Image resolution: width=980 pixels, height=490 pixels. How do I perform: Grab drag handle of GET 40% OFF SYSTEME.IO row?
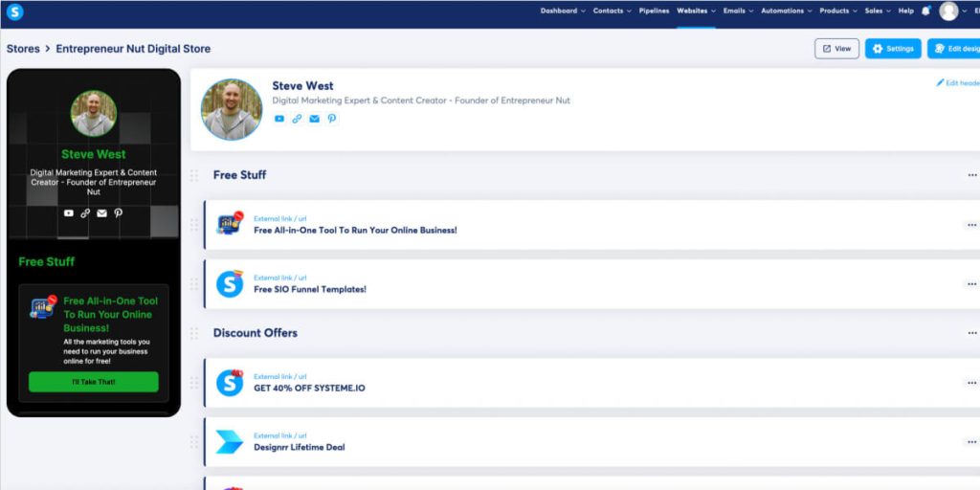pyautogui.click(x=194, y=383)
